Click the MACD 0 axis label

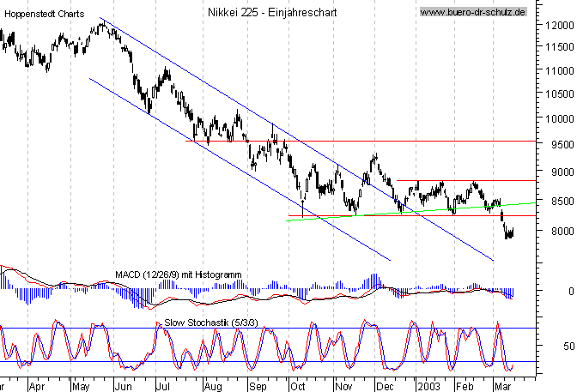coord(571,292)
